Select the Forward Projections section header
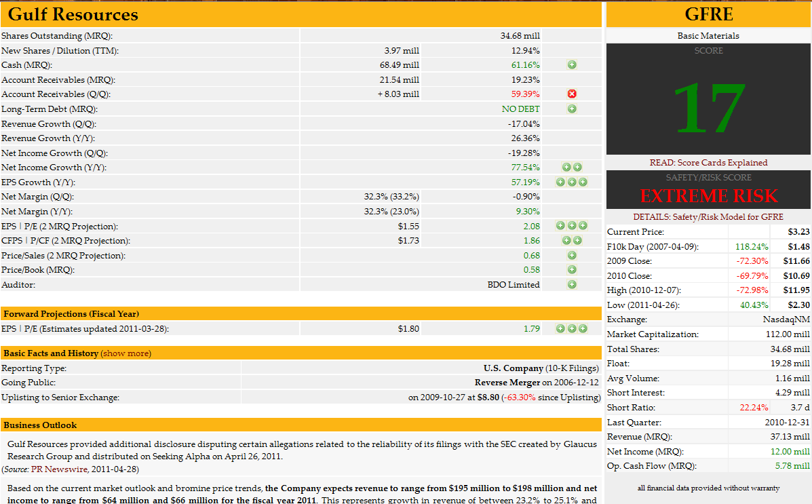812x504 pixels. (71, 314)
